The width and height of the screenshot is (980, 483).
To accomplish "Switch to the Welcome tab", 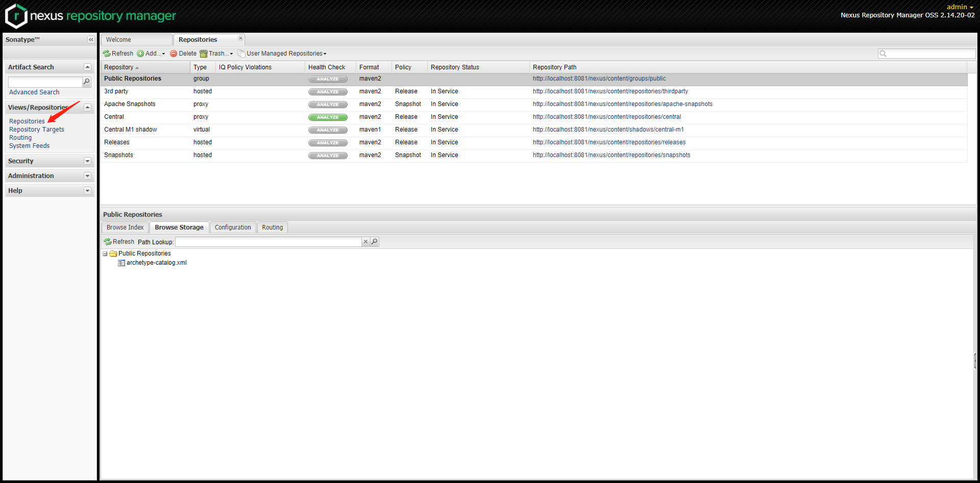I will click(x=136, y=40).
